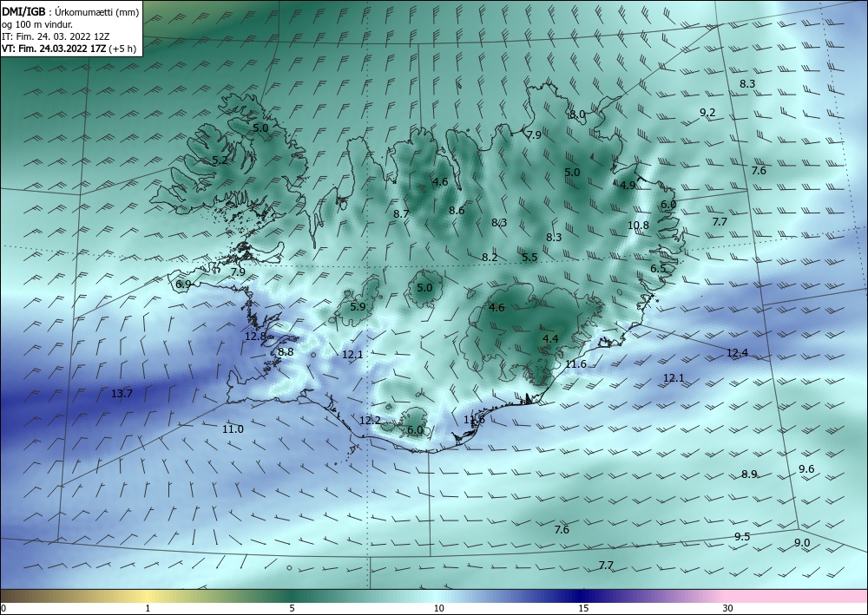Click the 6.9 value on Snæfellsnes peninsula
Image resolution: width=868 pixels, height=615 pixels.
click(x=183, y=285)
